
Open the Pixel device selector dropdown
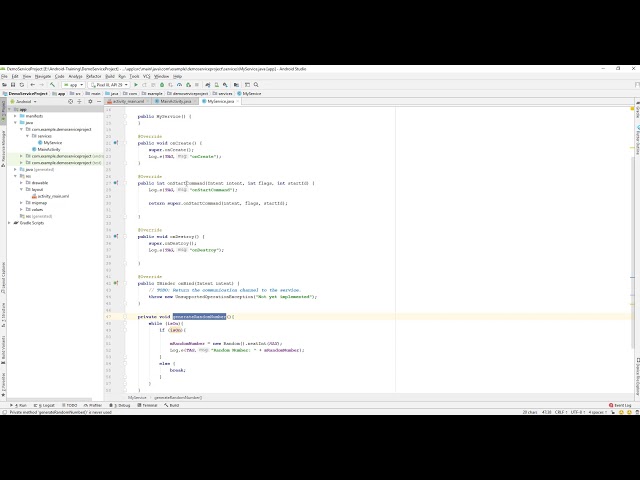coord(109,85)
